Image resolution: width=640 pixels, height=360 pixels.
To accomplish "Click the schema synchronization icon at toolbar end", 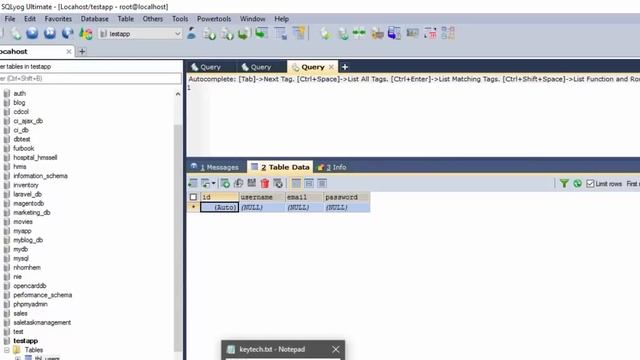I will pos(448,33).
